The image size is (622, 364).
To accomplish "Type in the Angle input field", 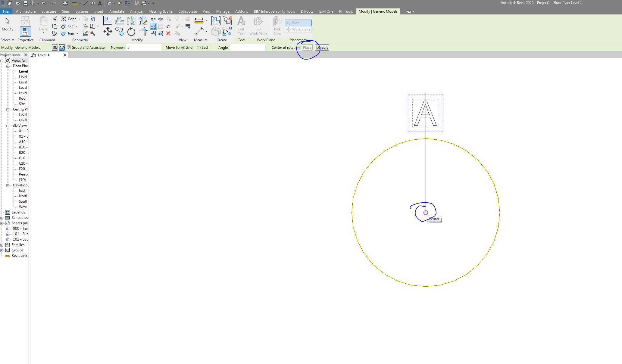I will pos(247,47).
